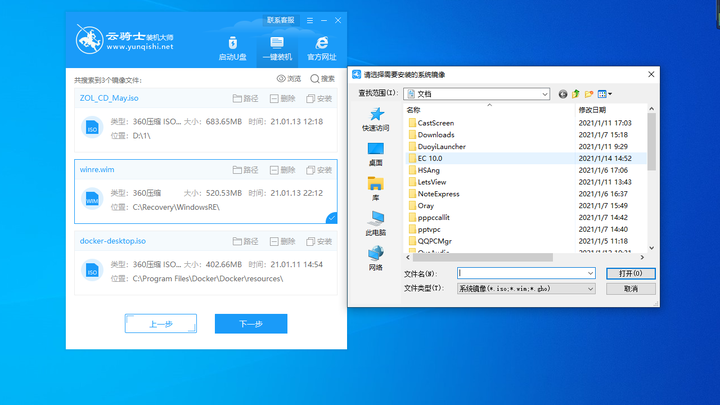
Task: Click the 联系客服 button
Action: 281,20
